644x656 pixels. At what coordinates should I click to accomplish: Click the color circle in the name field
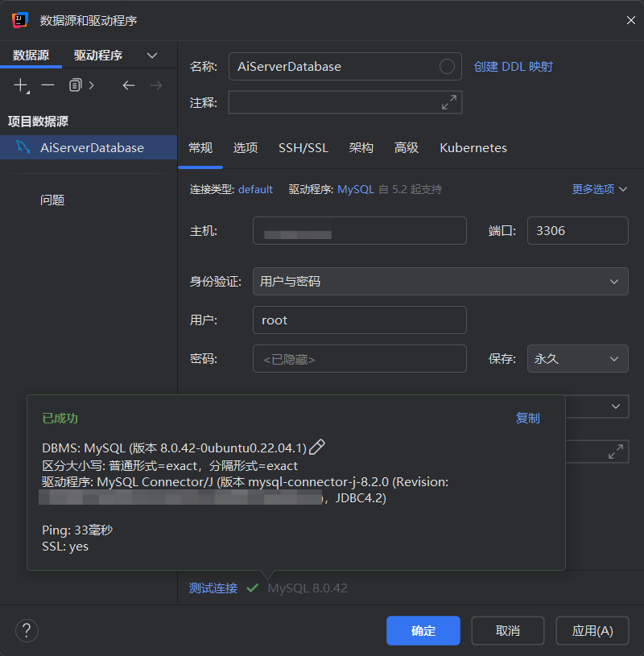447,67
